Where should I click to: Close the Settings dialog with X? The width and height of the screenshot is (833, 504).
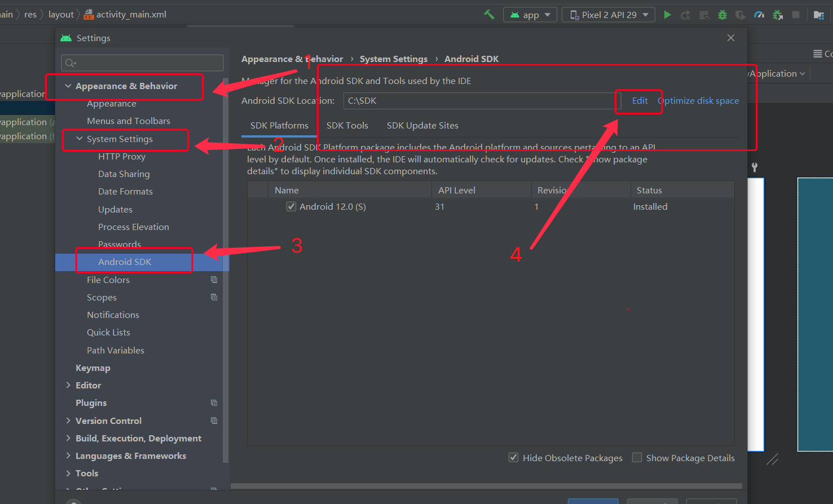click(x=731, y=38)
